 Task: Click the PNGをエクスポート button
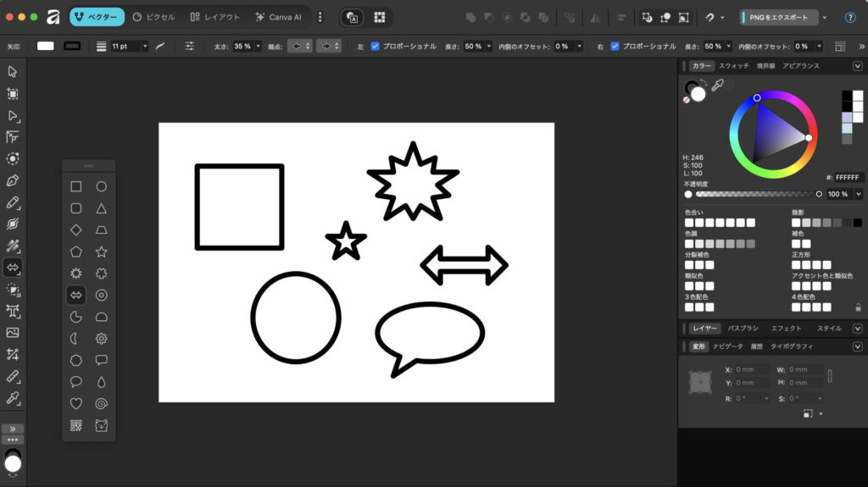click(x=779, y=17)
